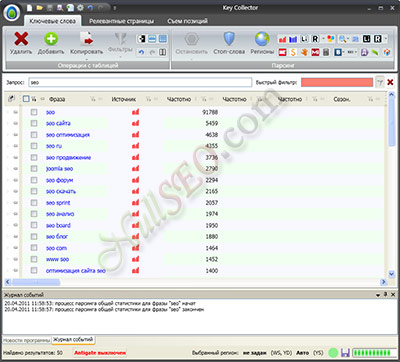
Task: Click the Стоп-слова shield icon
Action: tap(229, 39)
